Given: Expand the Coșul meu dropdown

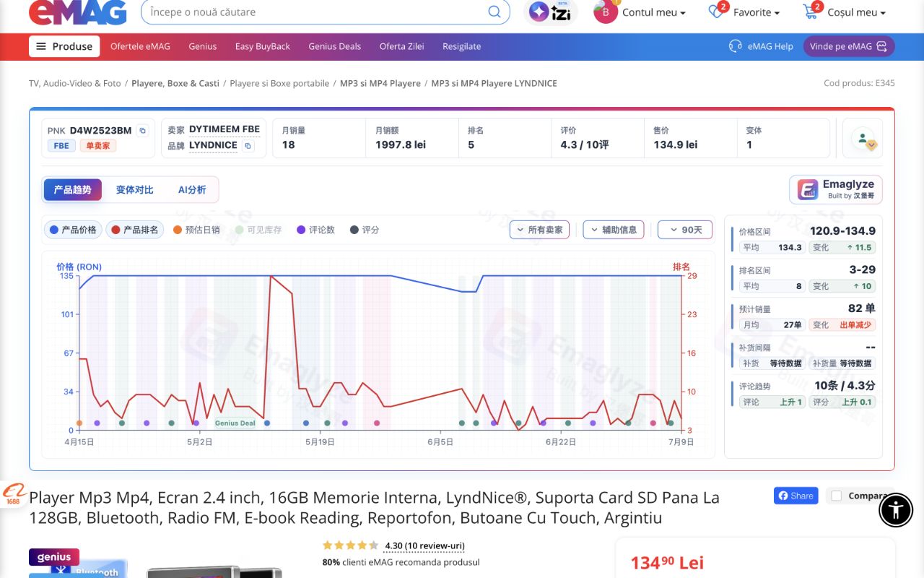Looking at the screenshot, I should click(x=857, y=12).
